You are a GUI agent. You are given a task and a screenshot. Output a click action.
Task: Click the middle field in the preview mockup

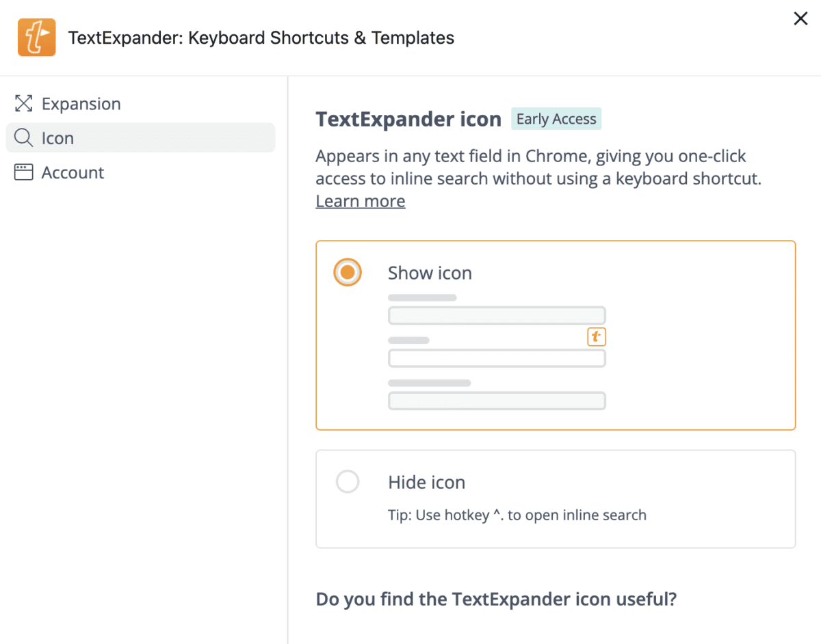(497, 358)
